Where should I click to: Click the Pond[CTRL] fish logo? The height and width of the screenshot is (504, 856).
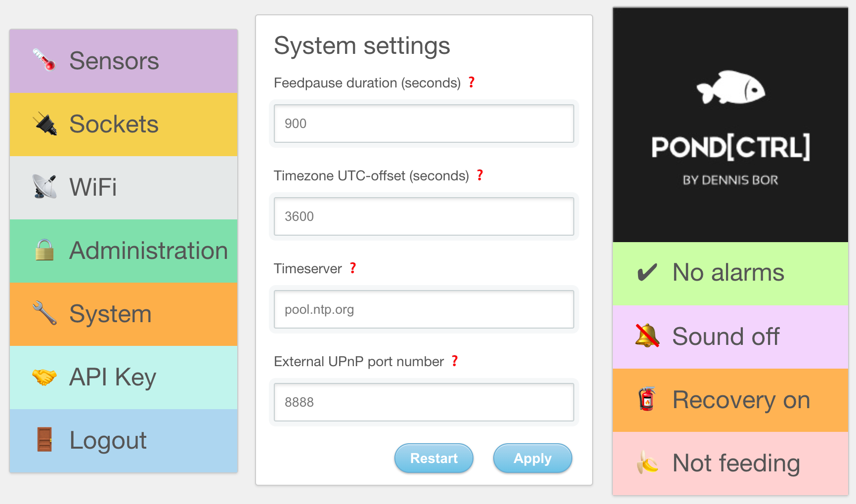click(x=730, y=88)
